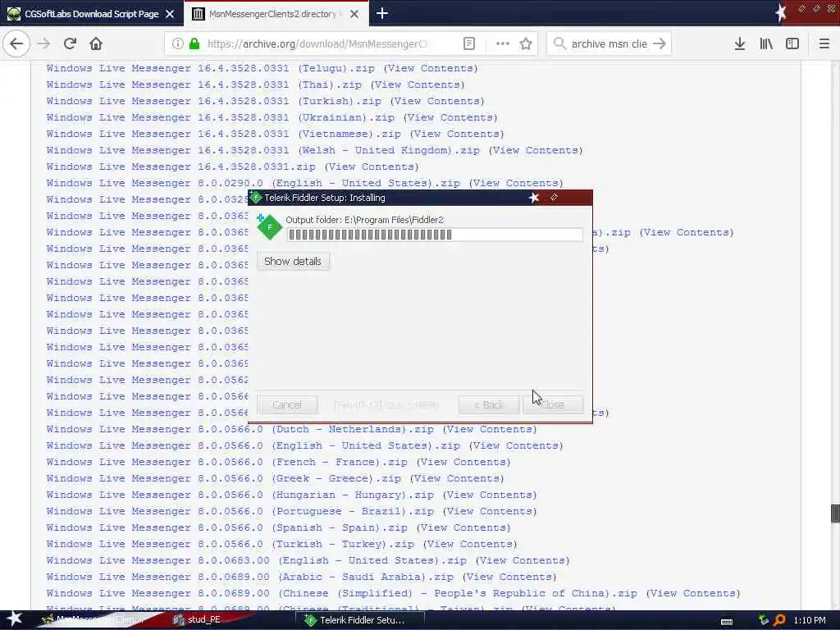Open the MsnMessengerClients taskbar item
Viewport: 840px width, 630px height.
[x=91, y=620]
